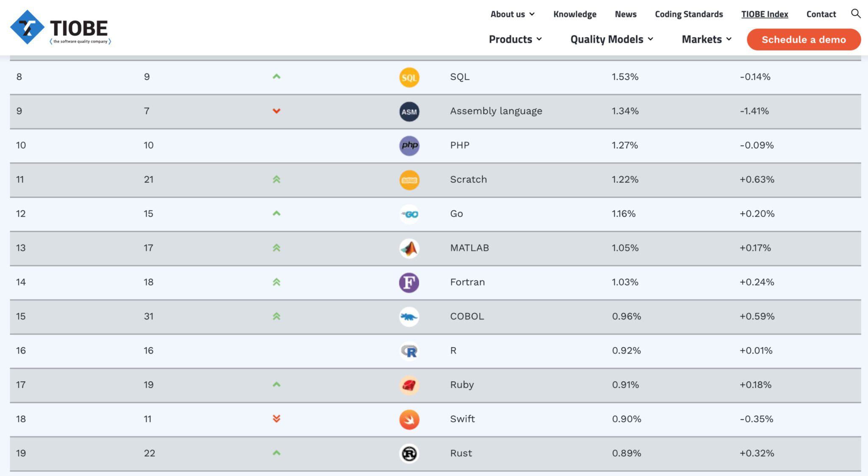Click the SQL language logo

coord(409,77)
